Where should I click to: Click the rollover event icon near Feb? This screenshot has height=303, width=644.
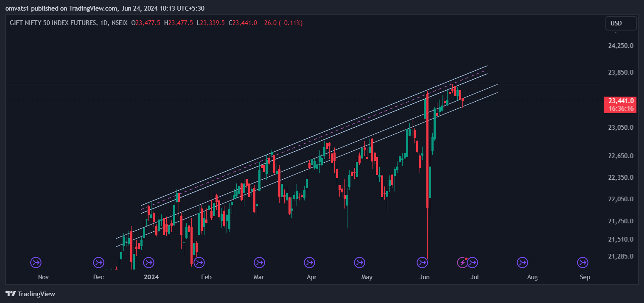pos(198,263)
